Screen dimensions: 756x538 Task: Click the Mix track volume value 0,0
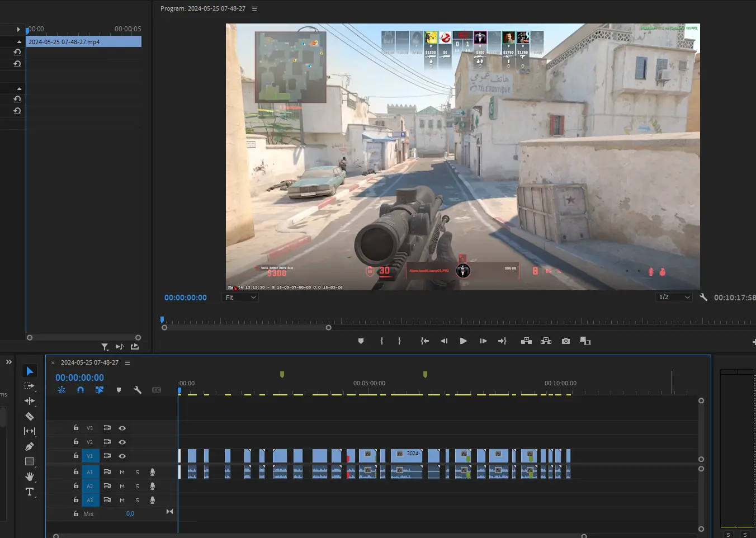click(130, 514)
